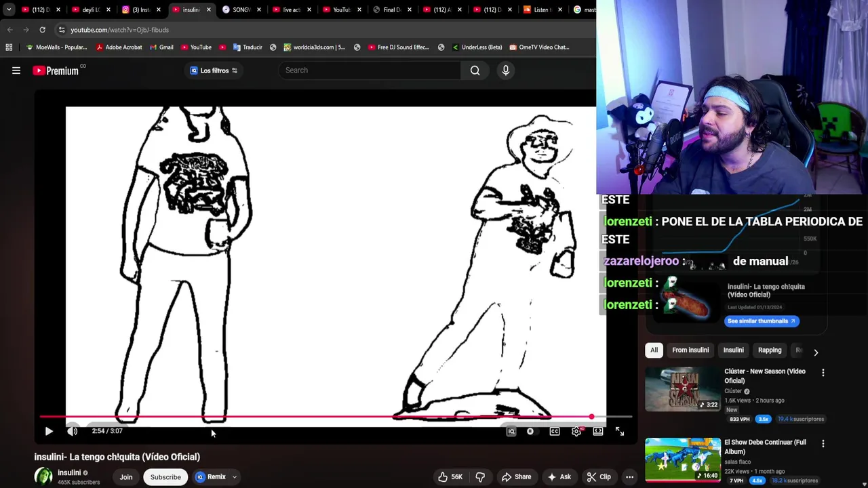Open insulini channel name link
The image size is (868, 488).
click(x=69, y=472)
